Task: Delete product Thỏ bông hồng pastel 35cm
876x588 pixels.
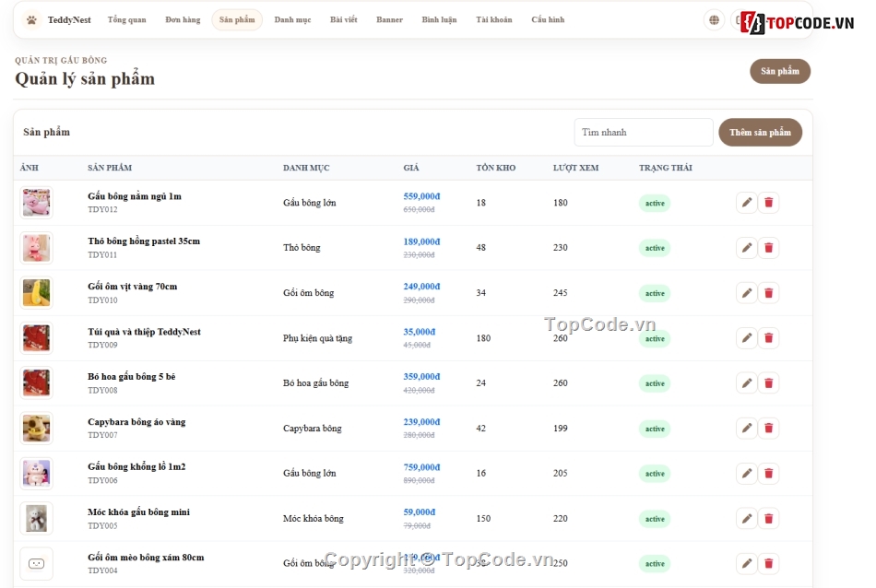Action: tap(769, 248)
